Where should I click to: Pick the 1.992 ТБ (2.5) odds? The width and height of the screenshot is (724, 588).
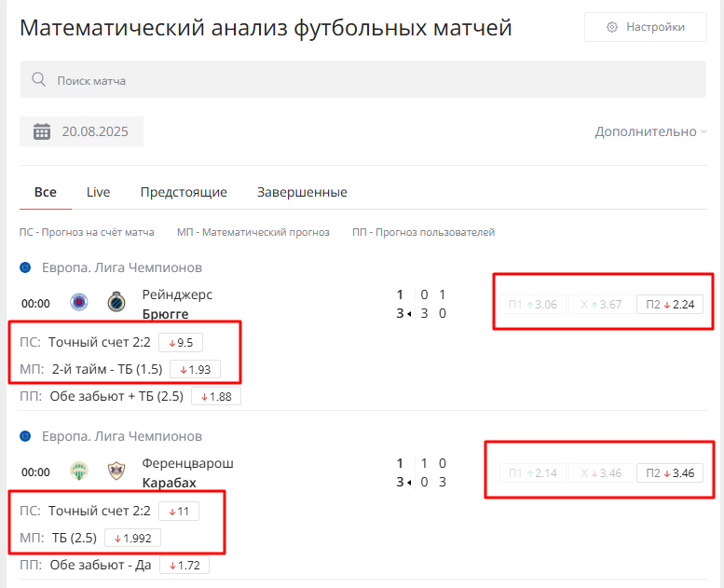(132, 538)
